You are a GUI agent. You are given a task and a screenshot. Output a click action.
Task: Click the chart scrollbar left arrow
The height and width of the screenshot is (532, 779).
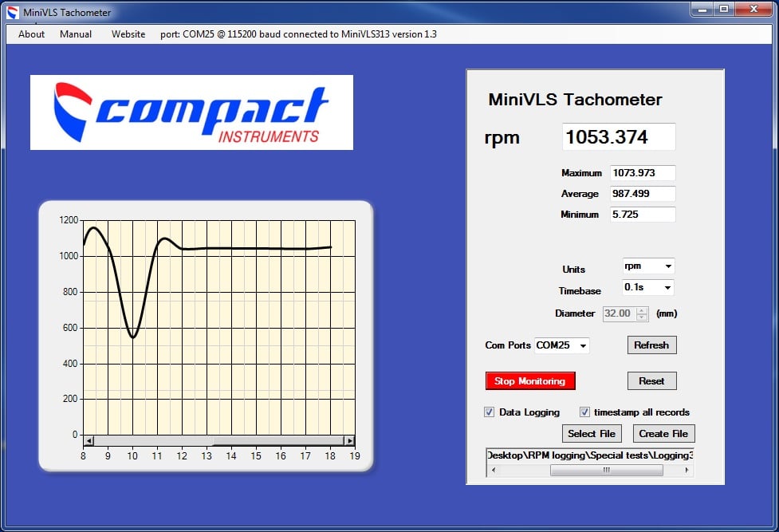(89, 440)
